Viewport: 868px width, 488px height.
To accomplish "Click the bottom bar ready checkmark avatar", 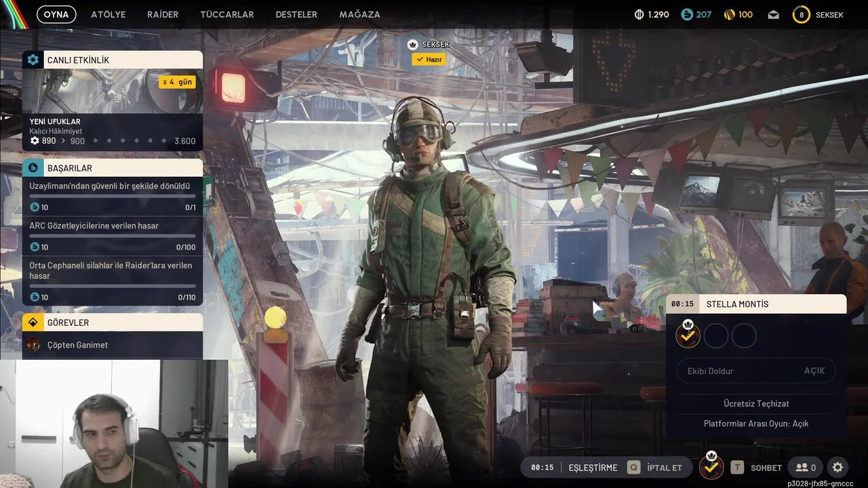I will pyautogui.click(x=711, y=467).
